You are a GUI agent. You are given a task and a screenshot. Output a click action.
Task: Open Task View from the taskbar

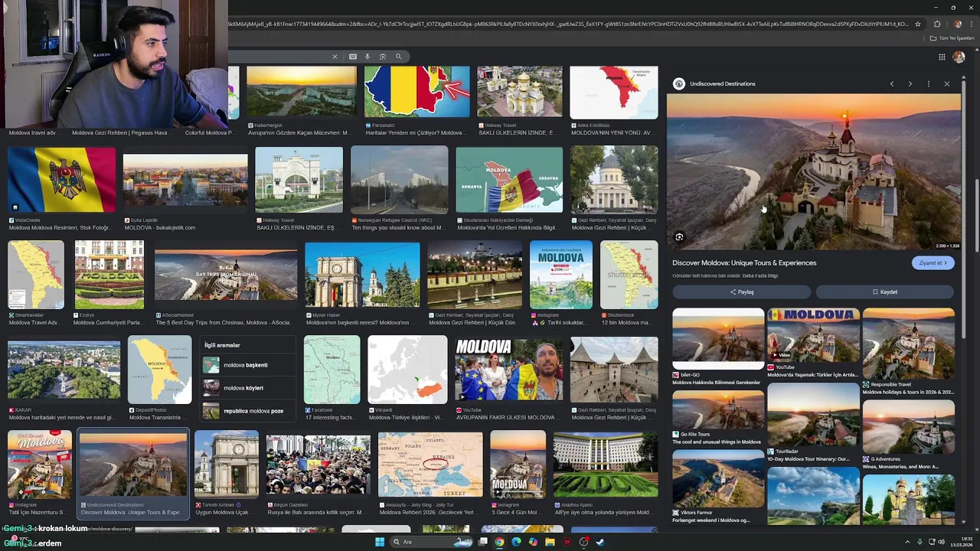[x=483, y=542]
